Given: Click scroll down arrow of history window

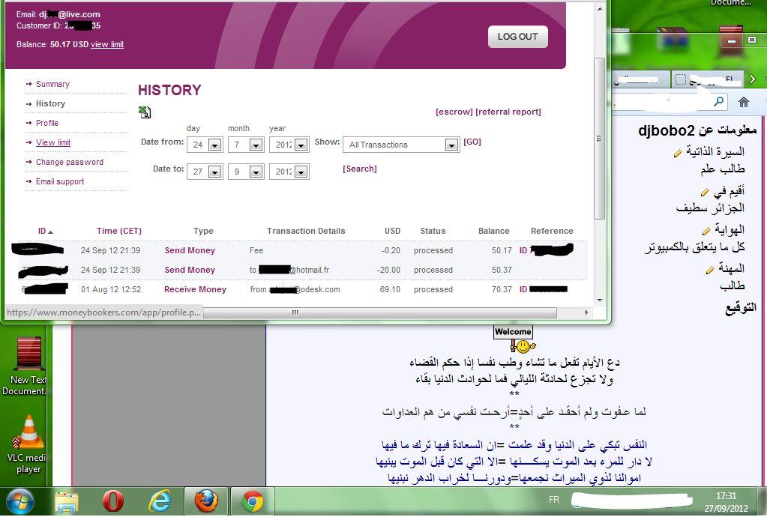Looking at the screenshot, I should [600, 300].
